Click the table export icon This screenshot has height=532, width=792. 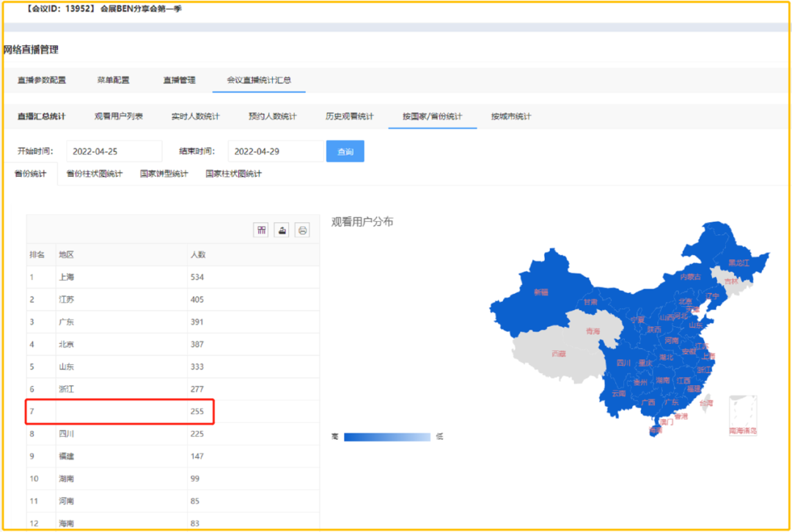click(x=282, y=230)
